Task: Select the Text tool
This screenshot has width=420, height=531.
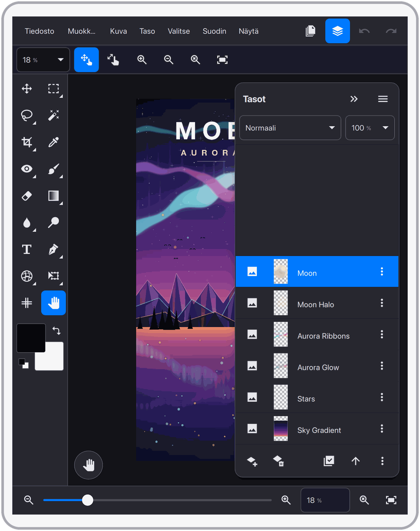Action: (x=27, y=249)
